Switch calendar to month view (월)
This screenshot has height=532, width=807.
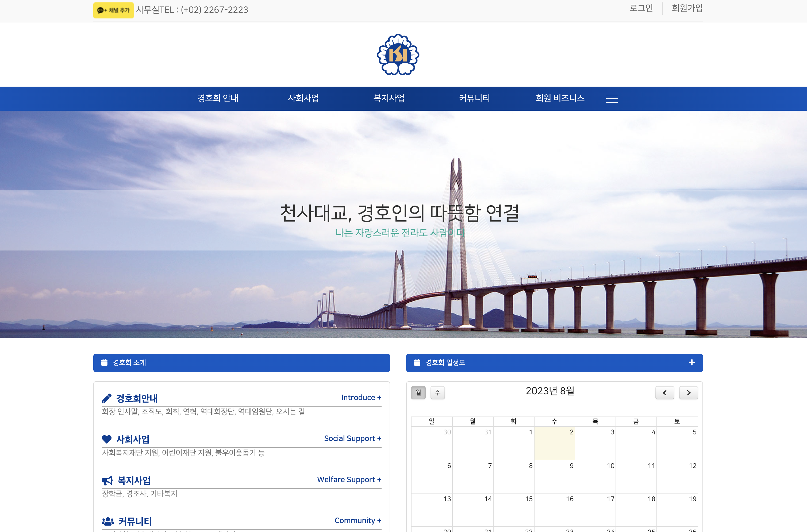[418, 392]
